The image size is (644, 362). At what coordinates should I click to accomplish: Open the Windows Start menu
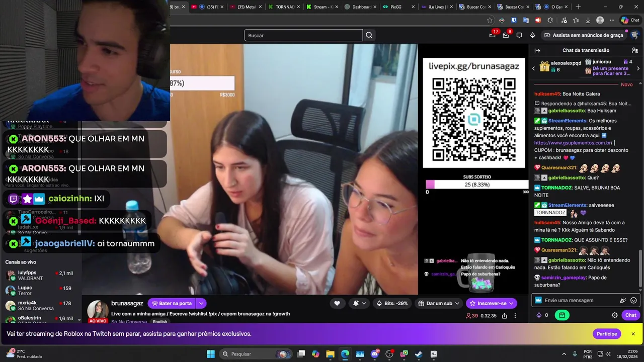pos(211,354)
